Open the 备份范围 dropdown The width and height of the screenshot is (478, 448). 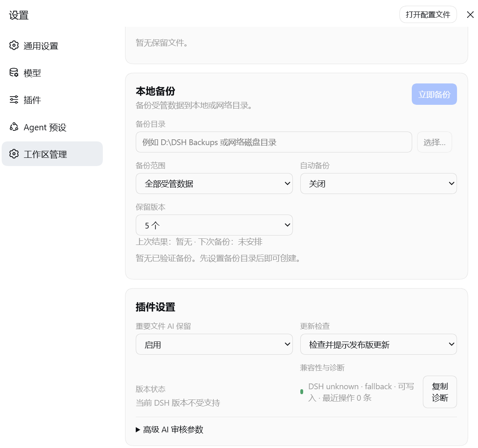point(214,184)
